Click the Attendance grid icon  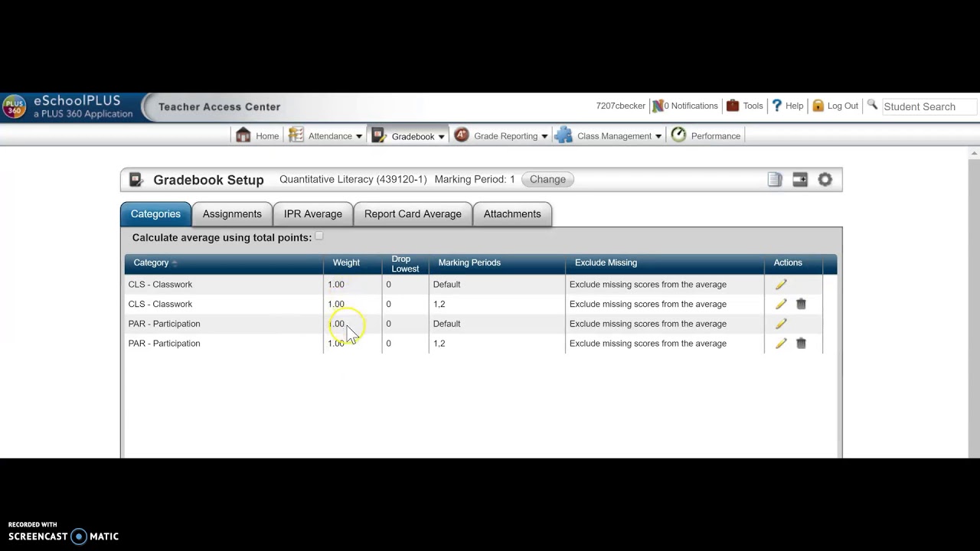(x=296, y=135)
